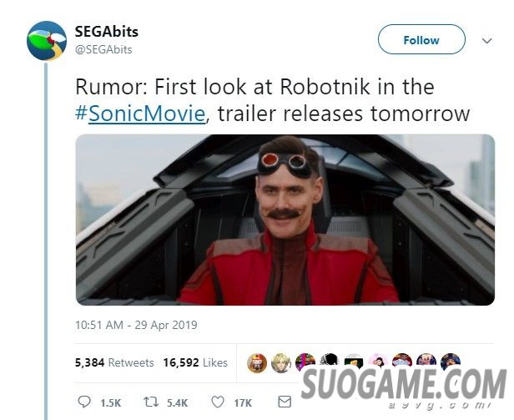Click the 1.5K reply count

(111, 403)
